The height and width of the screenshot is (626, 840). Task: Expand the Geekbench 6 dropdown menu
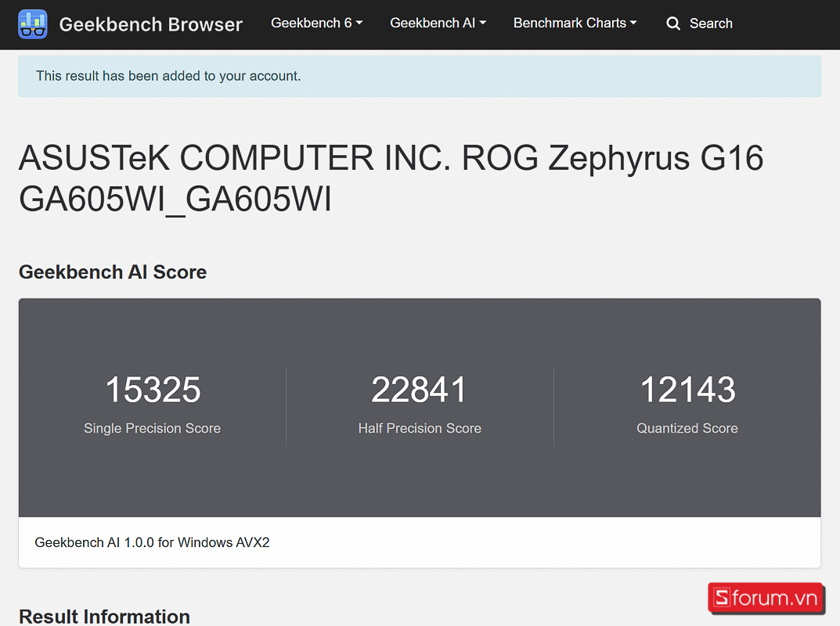316,23
